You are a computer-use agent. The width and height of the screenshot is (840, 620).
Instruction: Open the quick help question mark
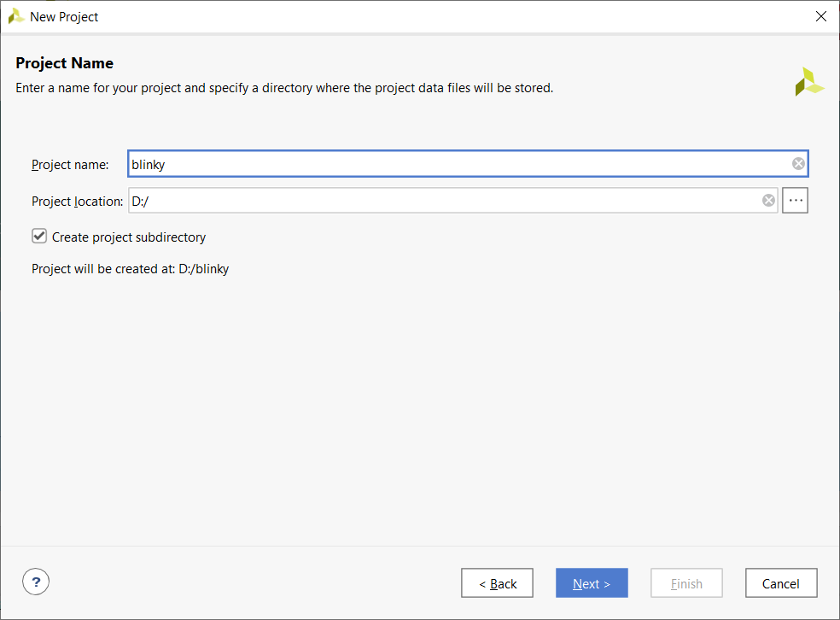(36, 582)
